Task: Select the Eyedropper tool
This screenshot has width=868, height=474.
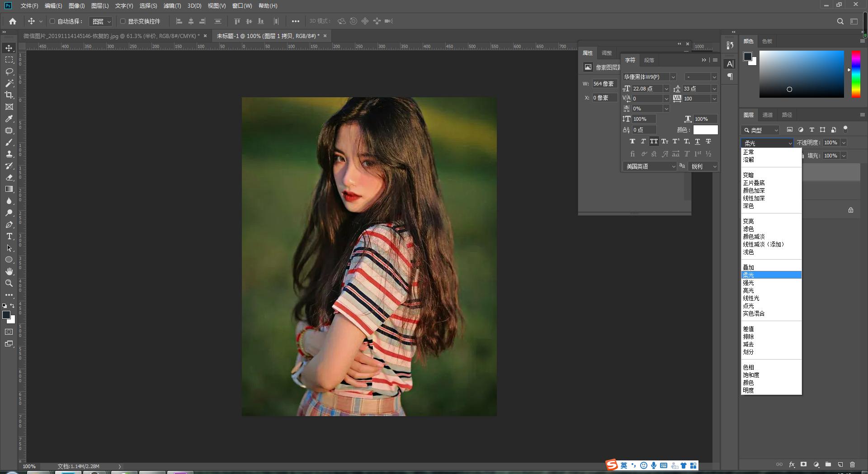Action: (9, 118)
